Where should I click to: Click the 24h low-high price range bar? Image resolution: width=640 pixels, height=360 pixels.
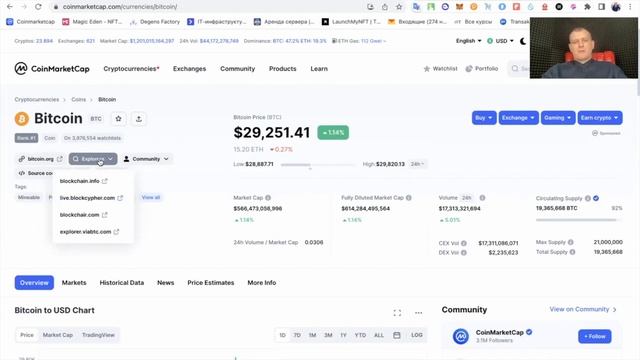[318, 164]
